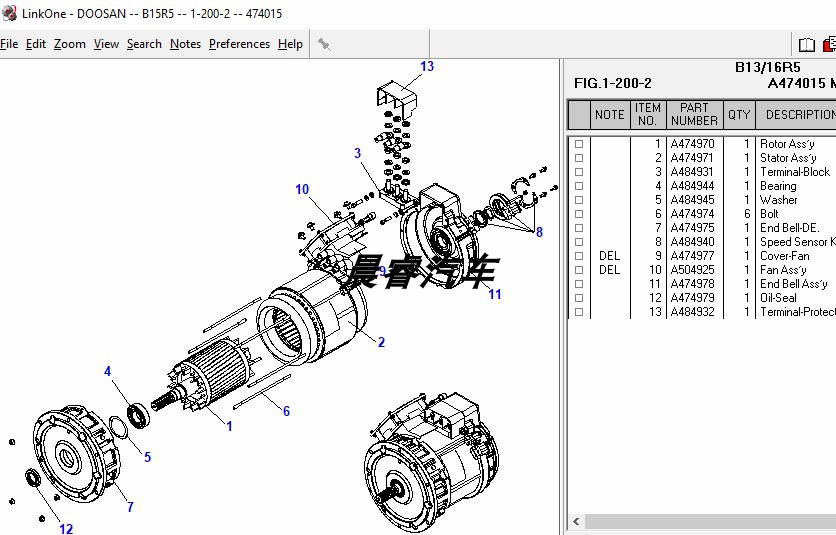This screenshot has width=836, height=535.
Task: Check the box for Terminal-Block row
Action: [579, 172]
